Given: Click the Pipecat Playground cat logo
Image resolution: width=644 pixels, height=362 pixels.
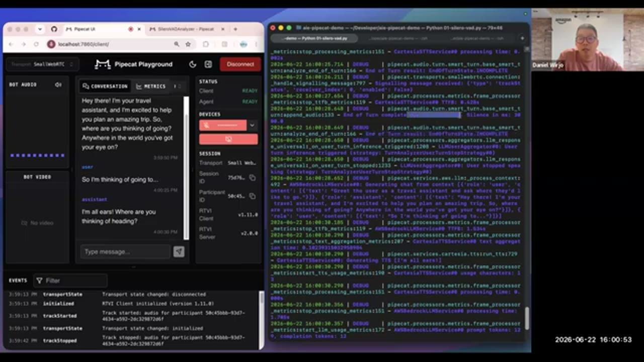Looking at the screenshot, I should [102, 64].
